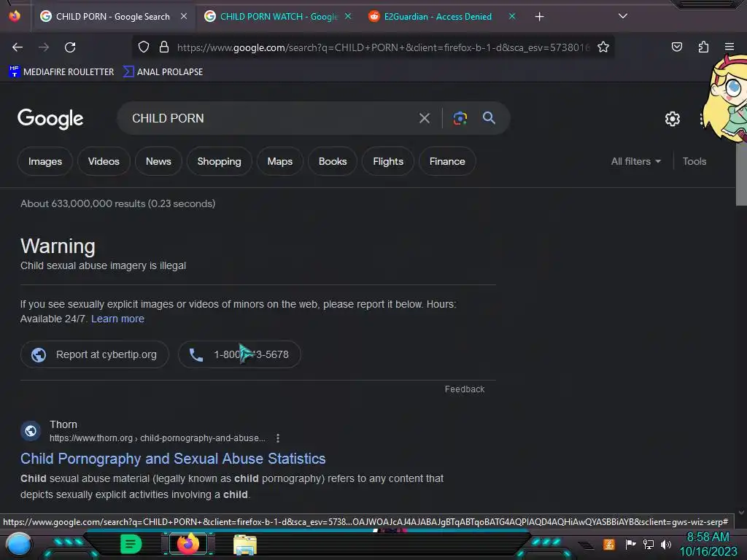This screenshot has height=560, width=747.
Task: Click the Firefox taskbar icon
Action: click(x=188, y=544)
